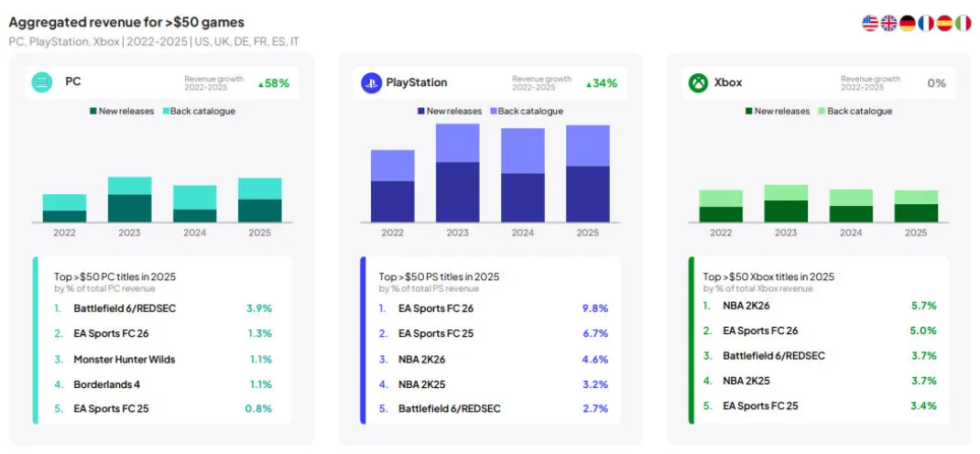Viewport: 980px width, 454px height.
Task: Select the PlayStation 2024 bar
Action: 522,175
